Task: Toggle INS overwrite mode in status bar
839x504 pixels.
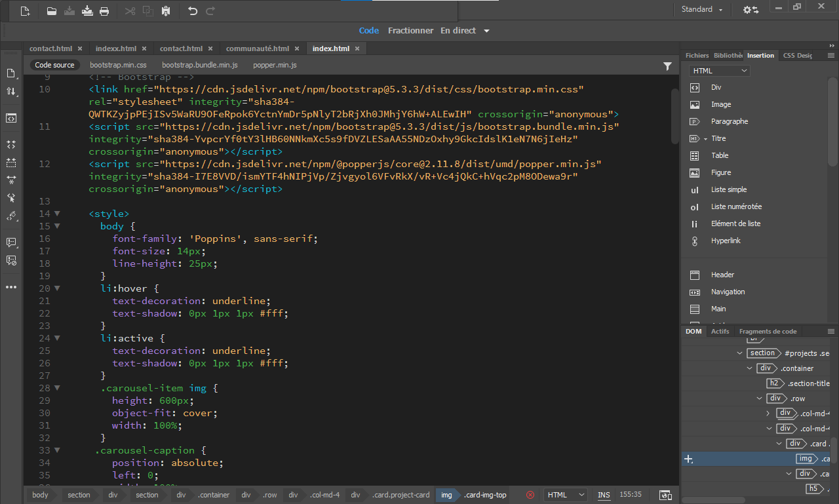Action: point(604,495)
